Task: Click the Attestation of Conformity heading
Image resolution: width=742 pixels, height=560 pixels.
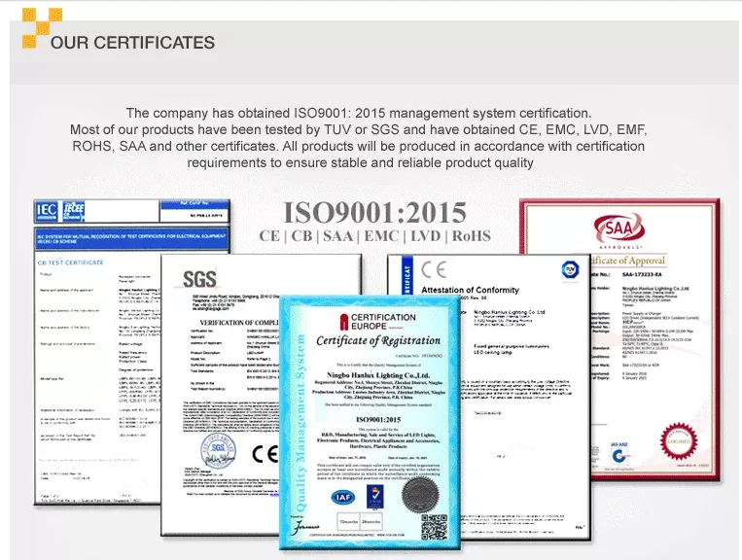Action: click(470, 290)
